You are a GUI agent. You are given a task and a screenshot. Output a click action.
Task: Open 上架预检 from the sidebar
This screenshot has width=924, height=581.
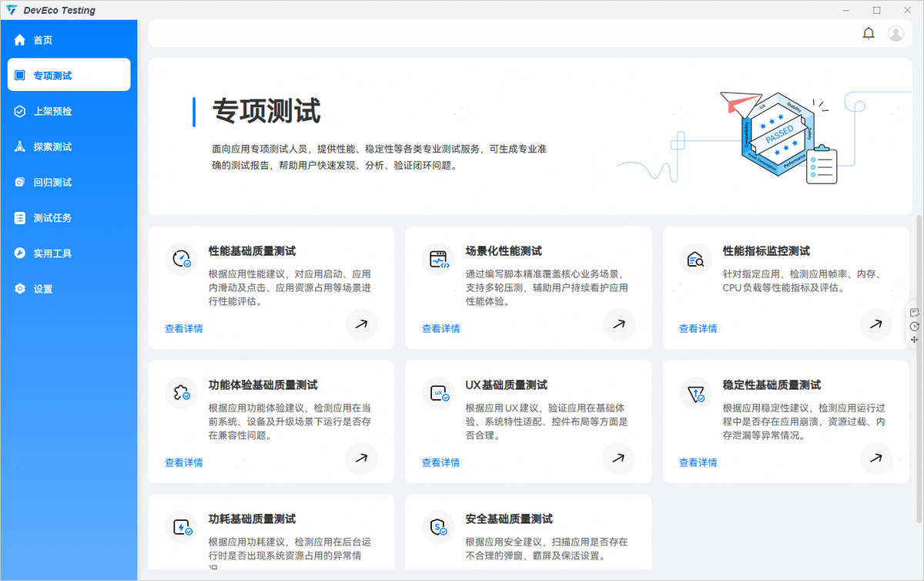coord(52,111)
